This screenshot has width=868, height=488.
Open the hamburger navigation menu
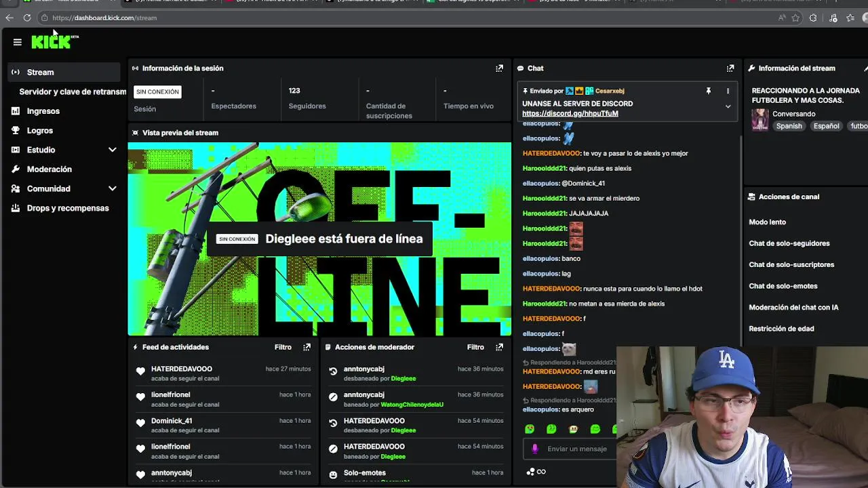pyautogui.click(x=18, y=42)
